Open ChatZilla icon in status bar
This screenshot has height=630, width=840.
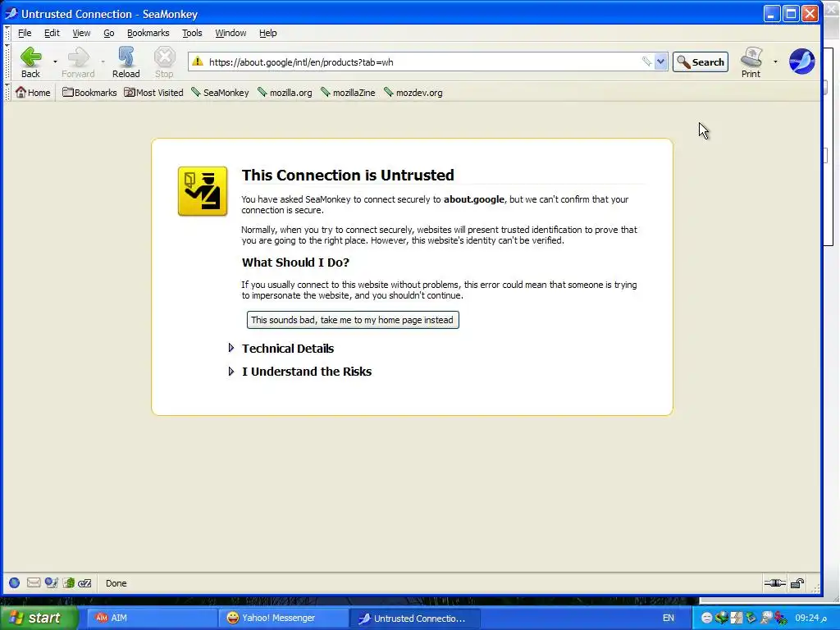84,583
